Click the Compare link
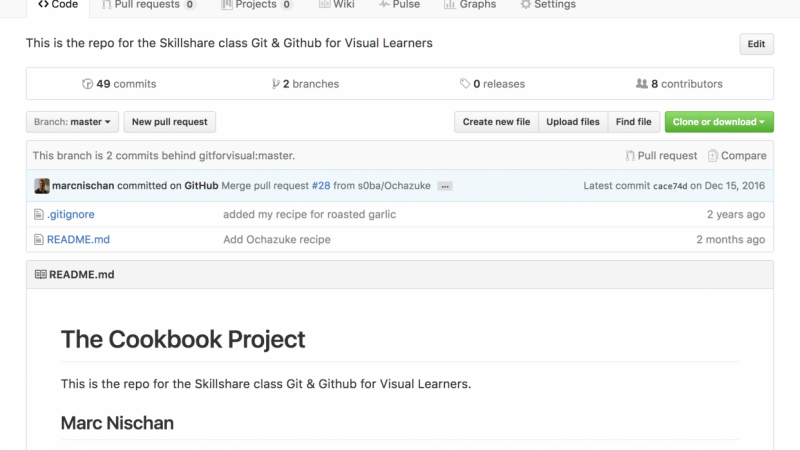This screenshot has height=450, width=800. coord(737,156)
